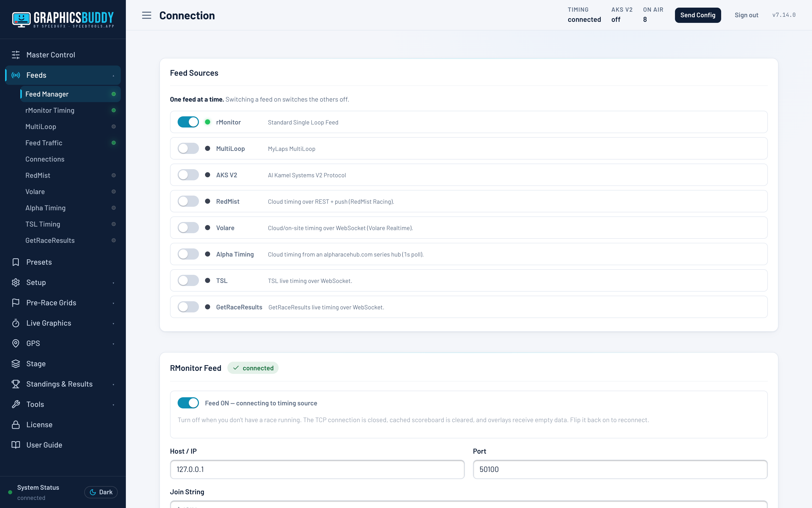Switch off the Feed ON toggle
The image size is (812, 508).
coord(188,403)
